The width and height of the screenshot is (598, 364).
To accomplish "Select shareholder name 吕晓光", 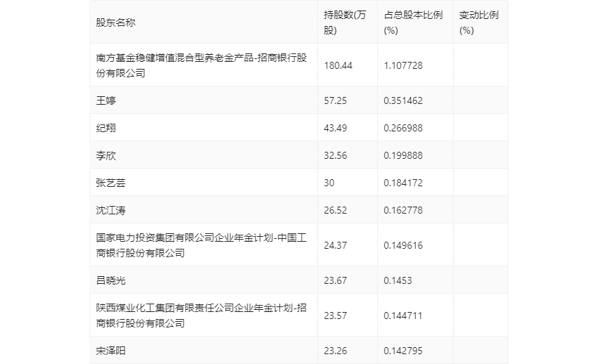I will (110, 280).
